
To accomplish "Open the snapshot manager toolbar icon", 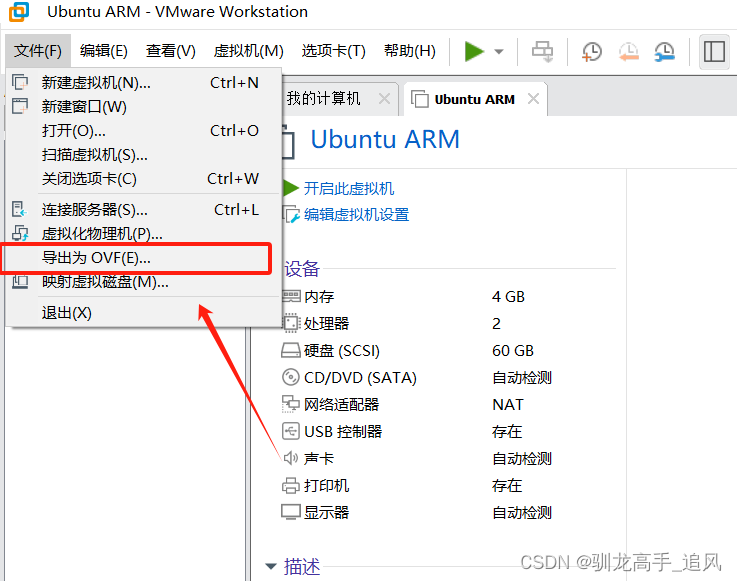I will tap(665, 51).
